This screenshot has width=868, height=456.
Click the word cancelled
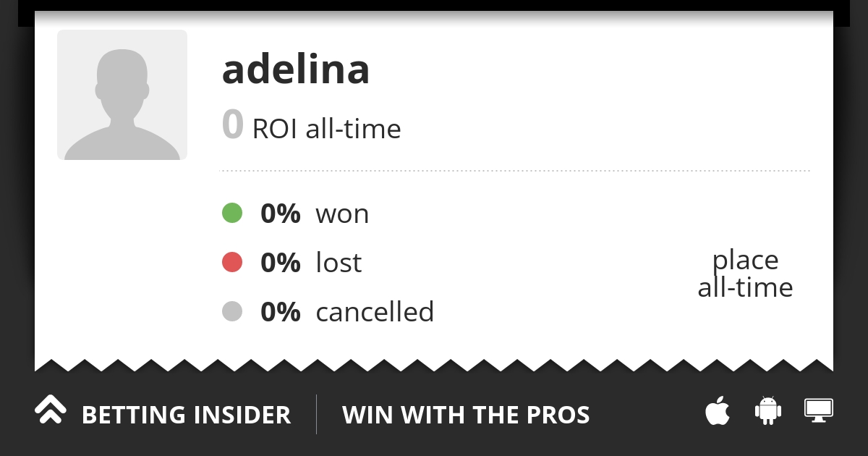pos(375,311)
